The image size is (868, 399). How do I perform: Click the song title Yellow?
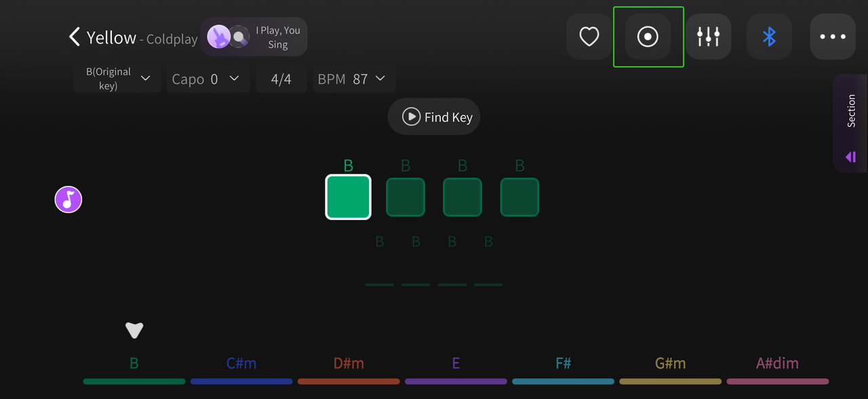(111, 37)
